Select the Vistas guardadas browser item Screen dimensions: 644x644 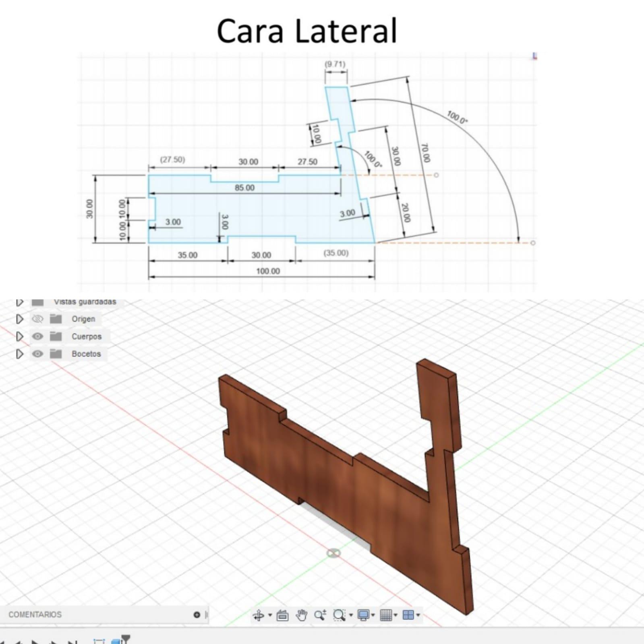85,302
